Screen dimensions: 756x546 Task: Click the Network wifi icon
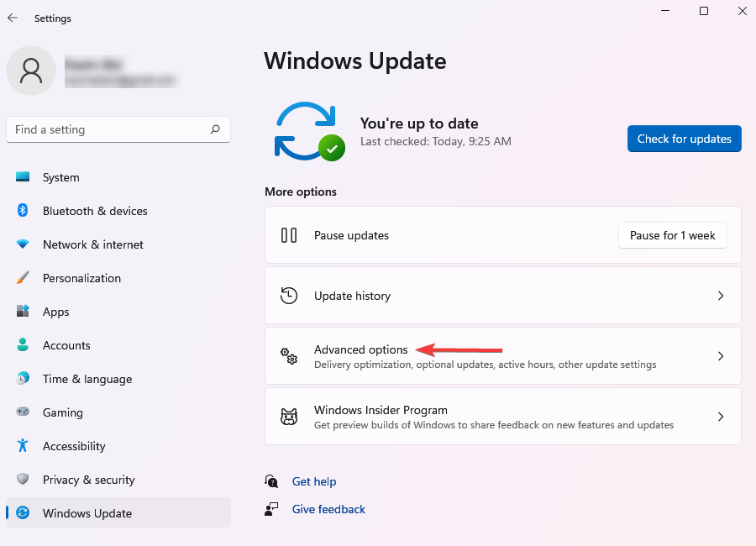tap(23, 244)
